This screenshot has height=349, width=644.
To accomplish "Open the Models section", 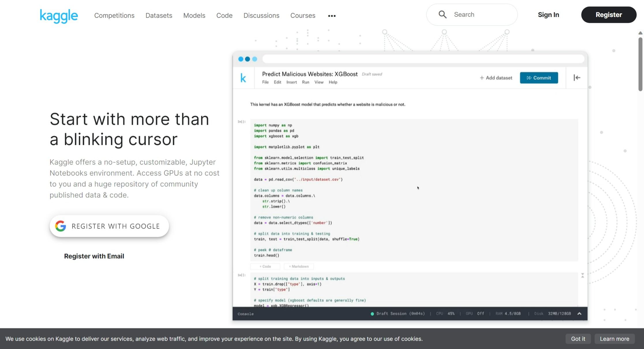I will (194, 16).
